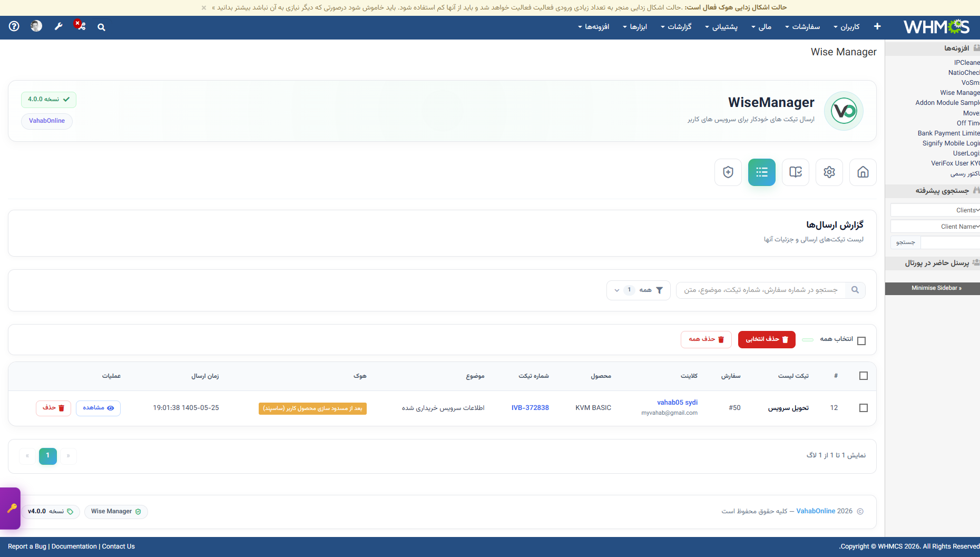Open the plus quick-add menu
980x557 pixels.
(x=877, y=26)
